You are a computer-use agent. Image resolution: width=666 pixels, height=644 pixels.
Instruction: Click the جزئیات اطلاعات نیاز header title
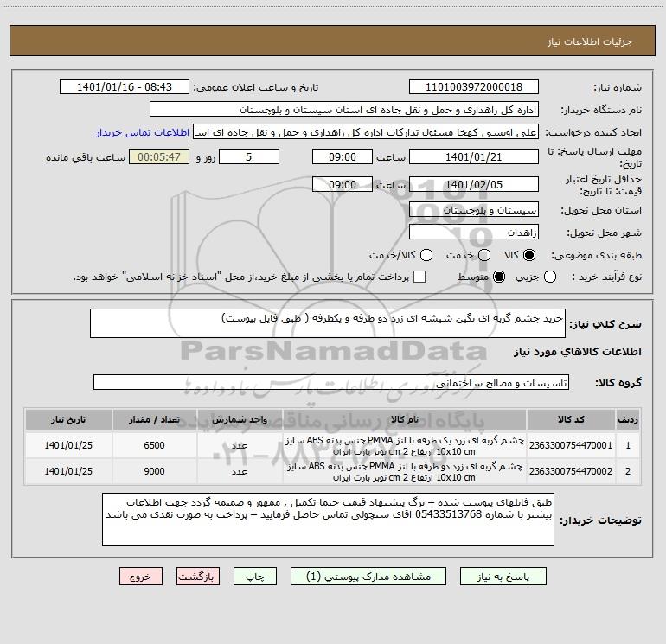[x=590, y=41]
